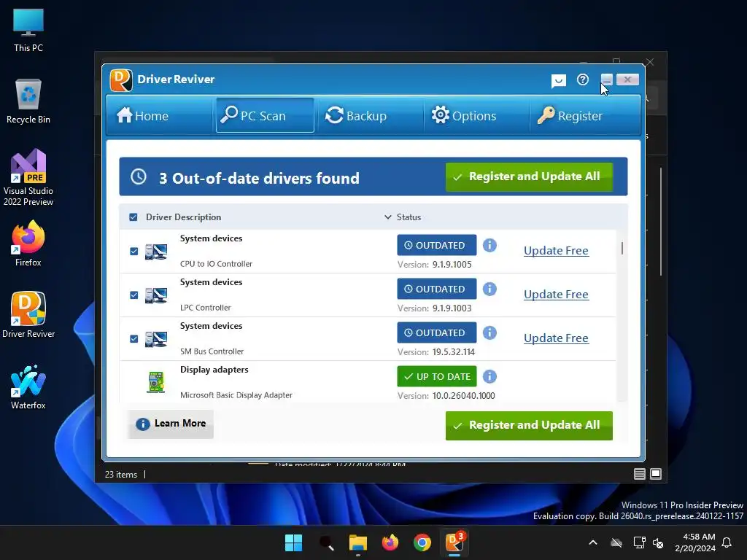Launch Chrome from the taskbar
747x560 pixels.
click(x=422, y=542)
